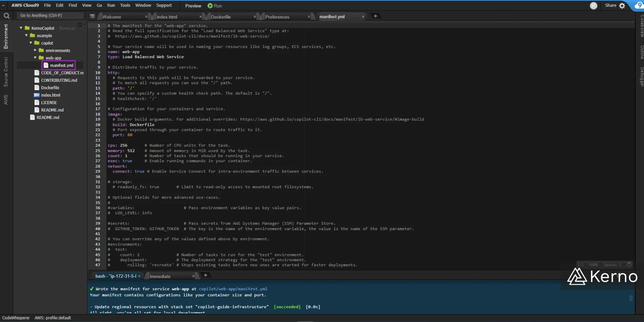Collapse the example folder

click(x=26, y=36)
